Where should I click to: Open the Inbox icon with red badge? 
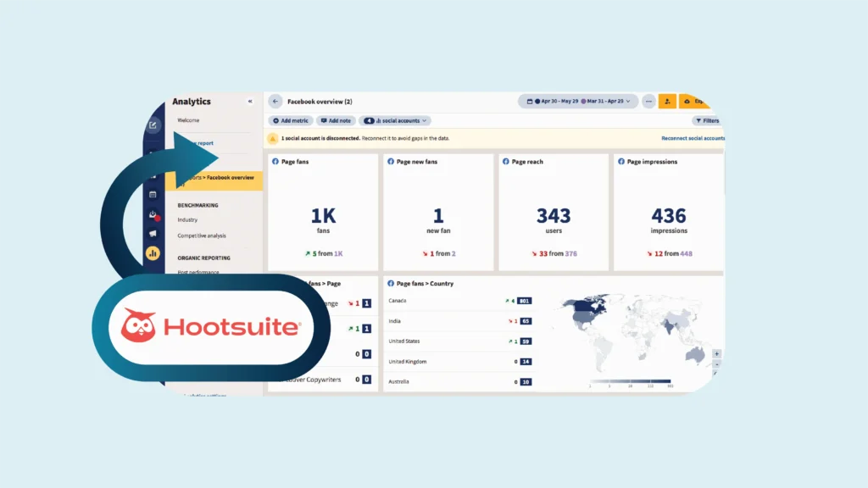click(x=153, y=214)
